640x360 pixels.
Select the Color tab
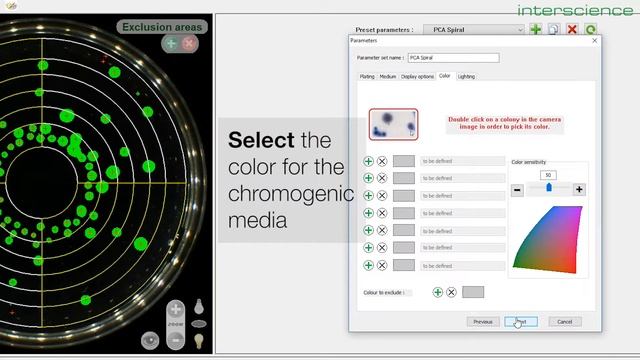pyautogui.click(x=444, y=76)
